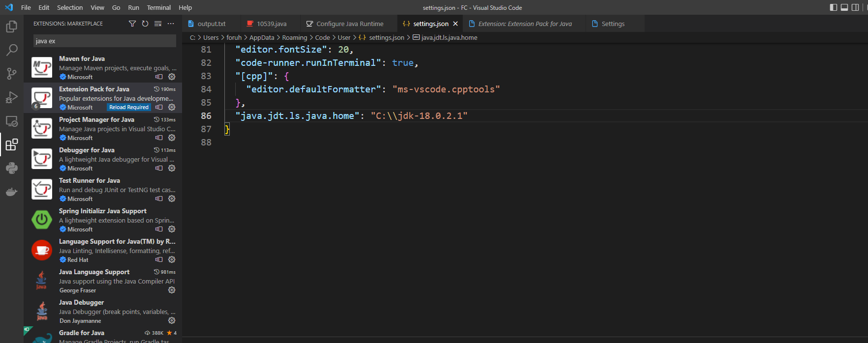The image size is (868, 343).
Task: Open manage gear for Language Support for Java
Action: [x=172, y=259]
